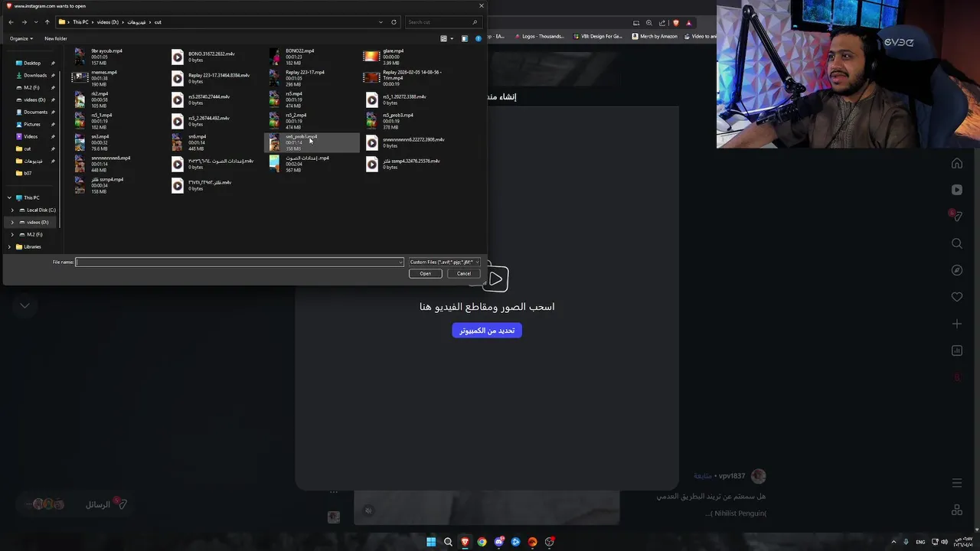Select the rk2.mp4 video file
980x551 pixels.
pos(92,99)
